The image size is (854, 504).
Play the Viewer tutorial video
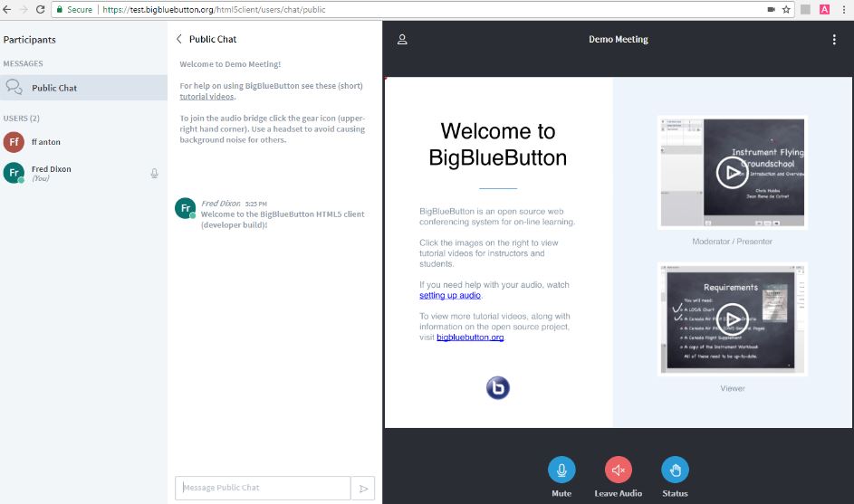tap(732, 320)
